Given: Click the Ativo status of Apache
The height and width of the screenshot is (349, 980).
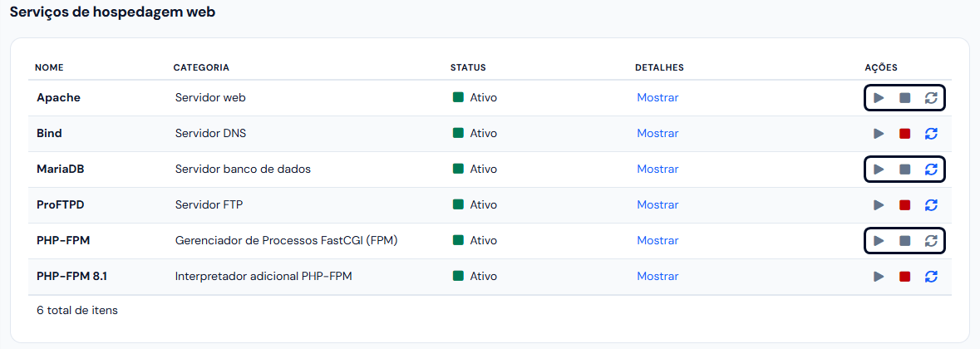Looking at the screenshot, I should [x=475, y=98].
